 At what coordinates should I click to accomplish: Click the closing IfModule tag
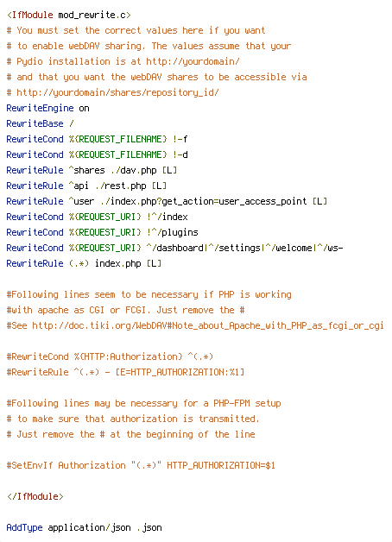35,497
